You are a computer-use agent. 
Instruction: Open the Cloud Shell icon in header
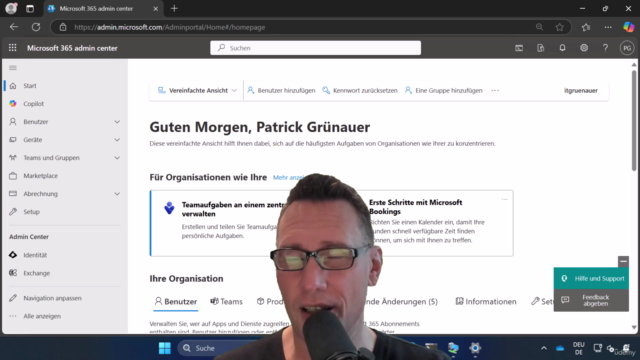(519, 48)
